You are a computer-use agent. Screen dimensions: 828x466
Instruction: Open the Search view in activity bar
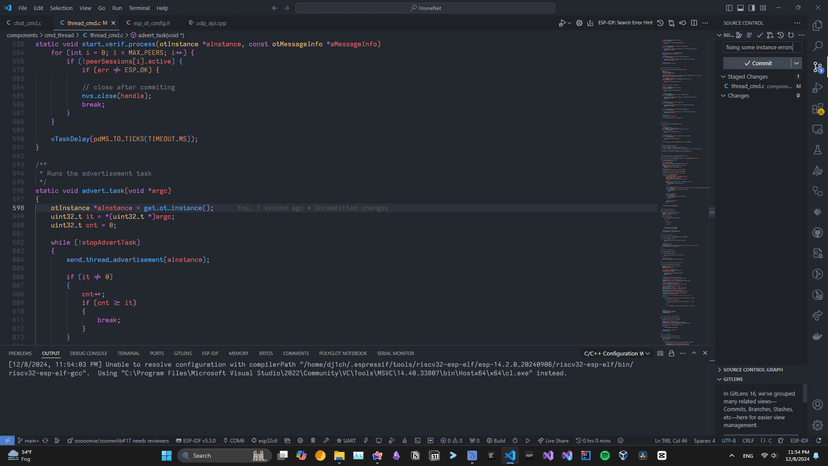tap(818, 46)
